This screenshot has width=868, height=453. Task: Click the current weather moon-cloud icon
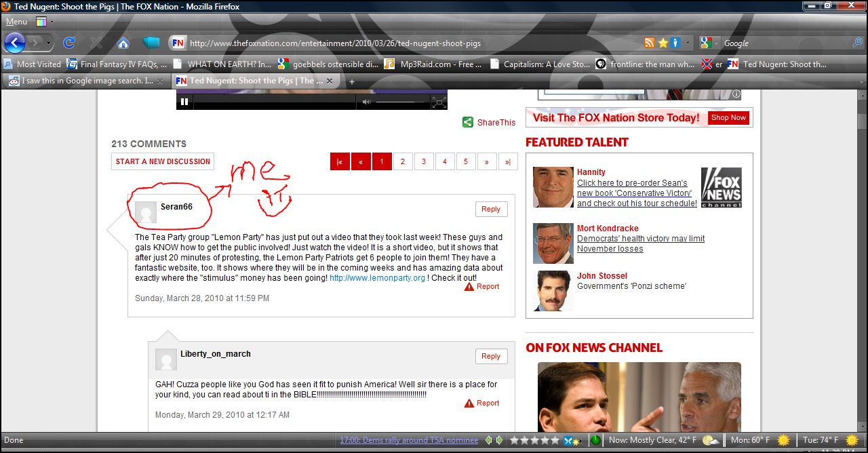[711, 440]
